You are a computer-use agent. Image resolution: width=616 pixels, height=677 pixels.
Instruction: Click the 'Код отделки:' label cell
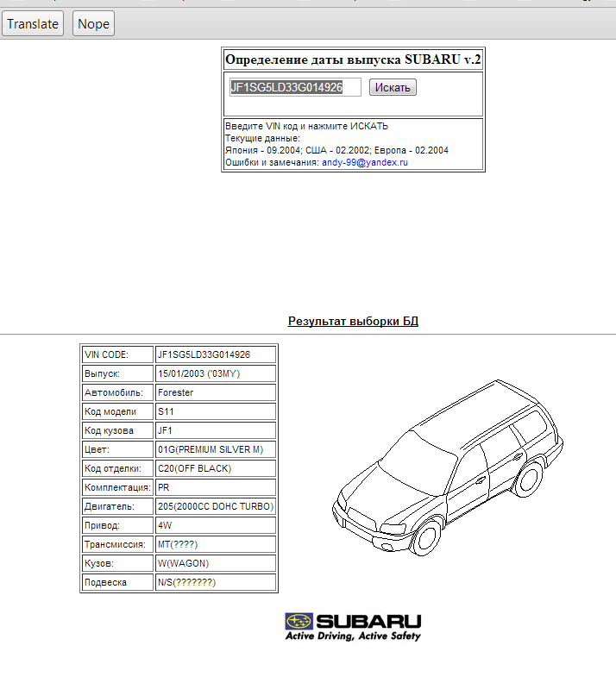coord(118,468)
